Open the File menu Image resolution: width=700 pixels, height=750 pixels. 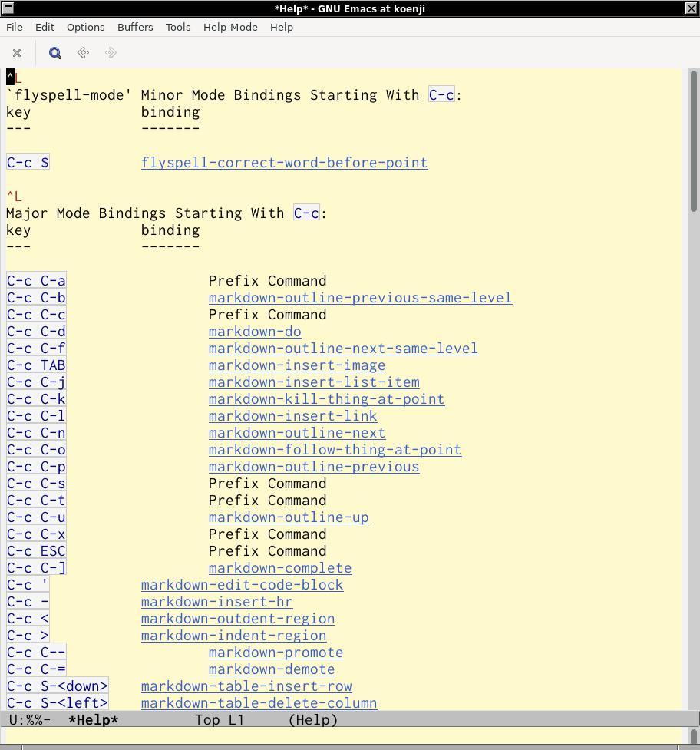[x=15, y=27]
